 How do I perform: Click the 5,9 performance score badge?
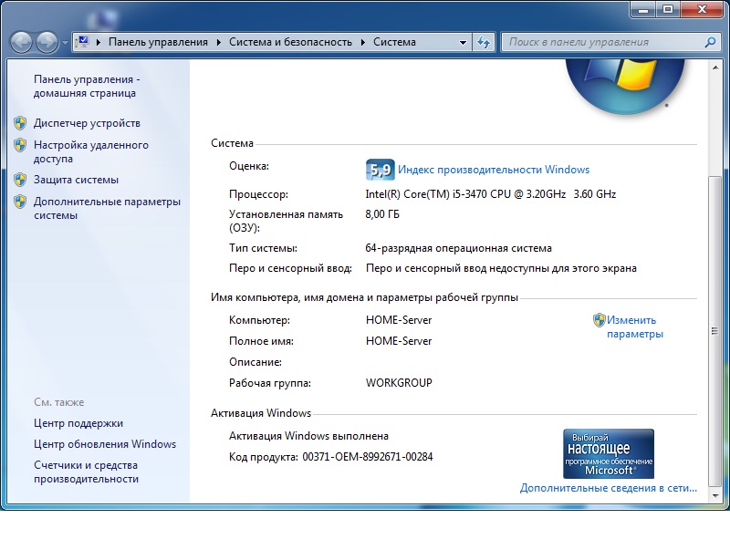[x=380, y=170]
